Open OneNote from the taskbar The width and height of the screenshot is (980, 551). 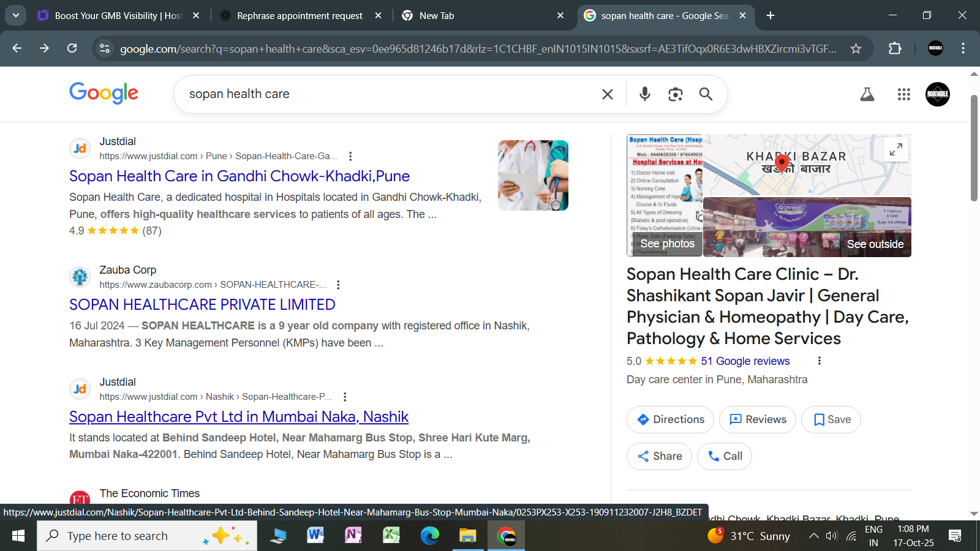[353, 536]
